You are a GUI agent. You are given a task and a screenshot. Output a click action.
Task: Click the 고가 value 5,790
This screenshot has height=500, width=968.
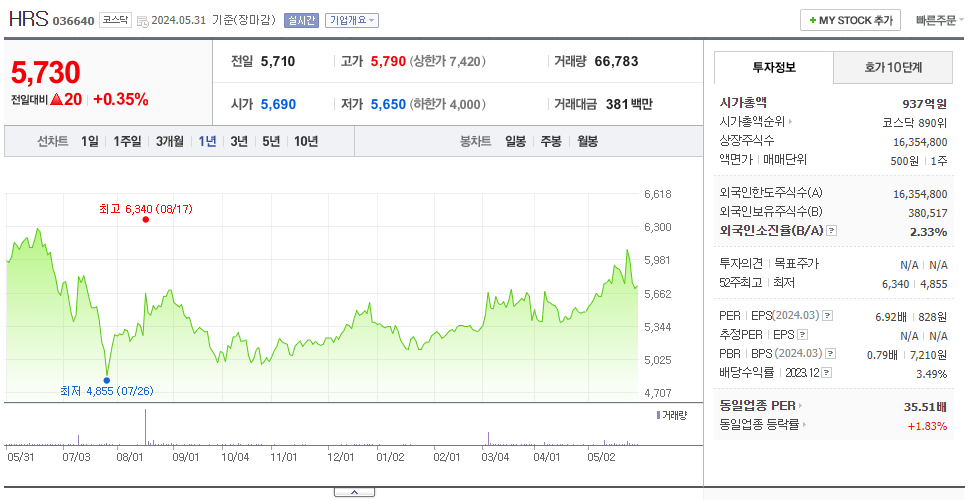(388, 61)
